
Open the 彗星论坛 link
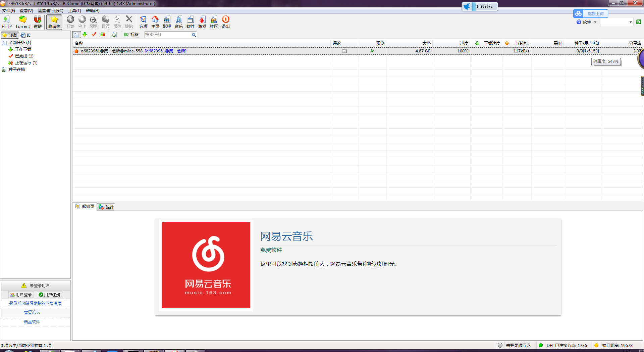point(32,312)
